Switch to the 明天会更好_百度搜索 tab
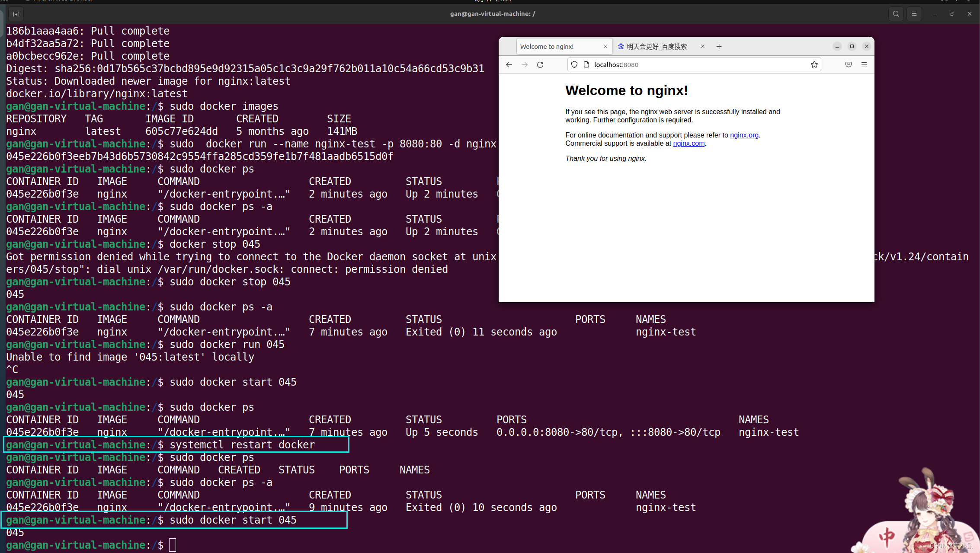The image size is (980, 553). click(x=662, y=46)
